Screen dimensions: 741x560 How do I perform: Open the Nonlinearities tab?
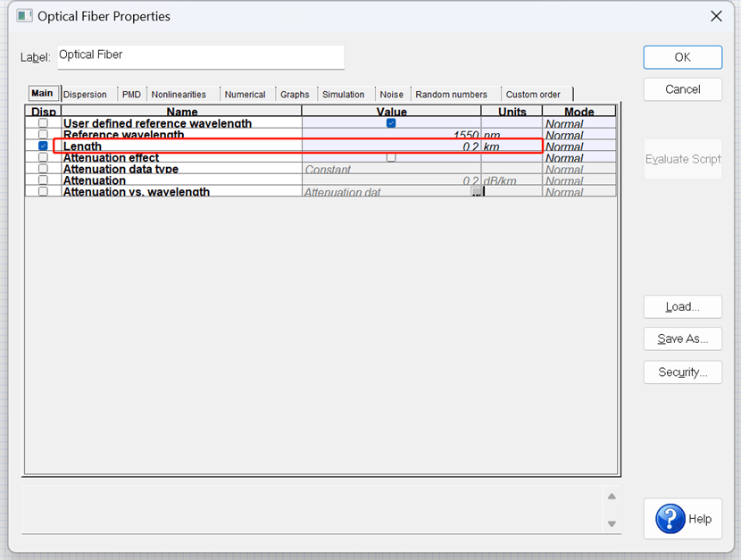[179, 95]
